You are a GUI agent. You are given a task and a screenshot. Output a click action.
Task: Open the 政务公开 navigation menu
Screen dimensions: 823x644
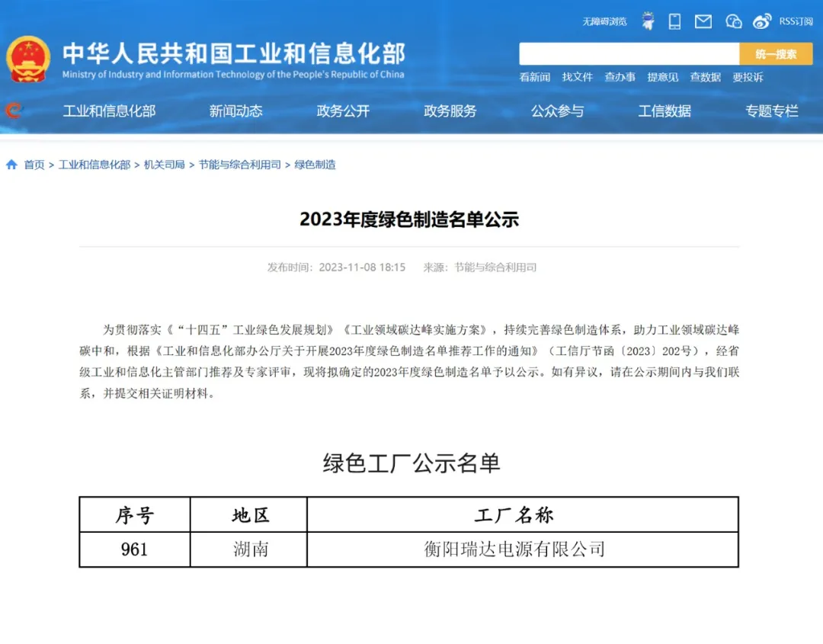(x=343, y=111)
